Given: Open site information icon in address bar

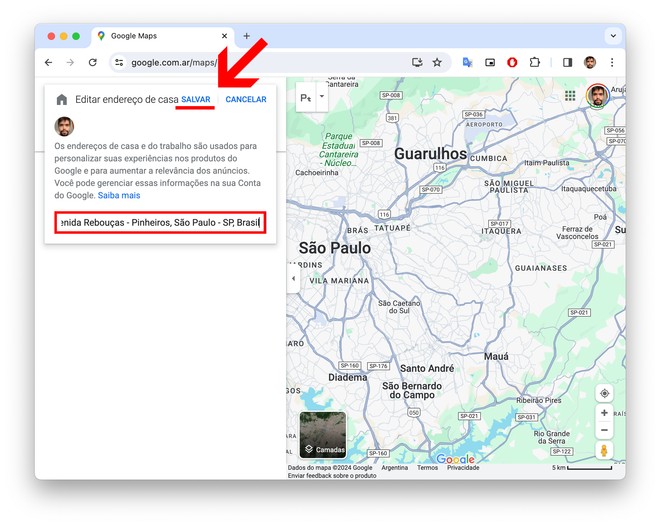Looking at the screenshot, I should click(119, 62).
